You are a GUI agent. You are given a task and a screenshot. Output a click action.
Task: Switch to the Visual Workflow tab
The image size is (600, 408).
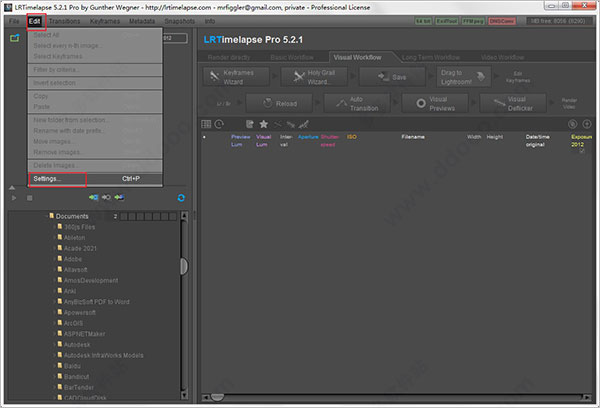pos(357,57)
